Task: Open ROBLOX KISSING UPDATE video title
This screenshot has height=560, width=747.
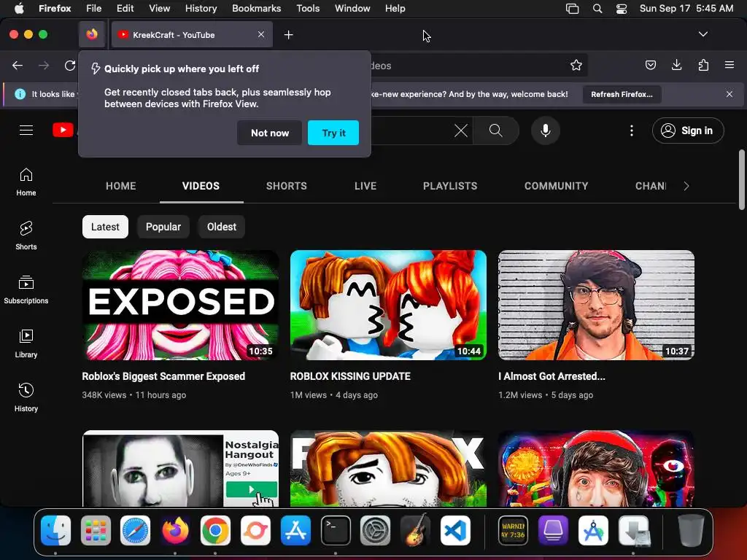Action: coord(350,376)
